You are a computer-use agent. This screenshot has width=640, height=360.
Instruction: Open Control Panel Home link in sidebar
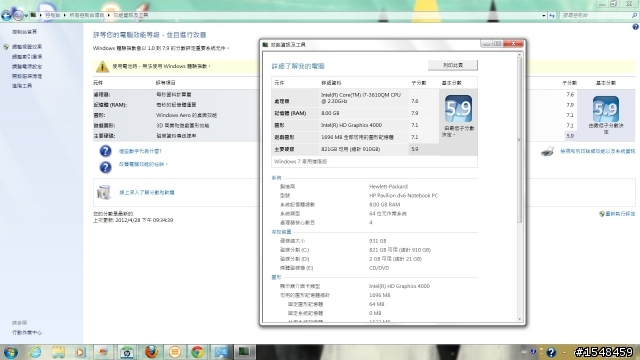[x=24, y=32]
